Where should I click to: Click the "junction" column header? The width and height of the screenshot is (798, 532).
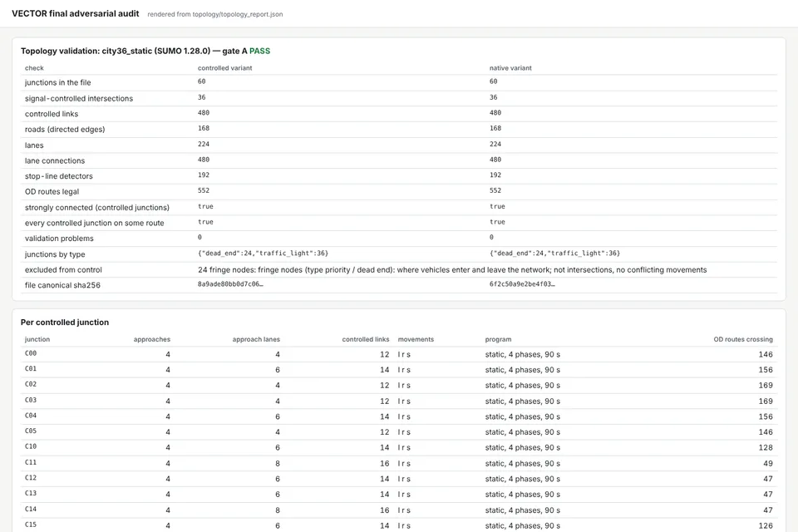37,339
